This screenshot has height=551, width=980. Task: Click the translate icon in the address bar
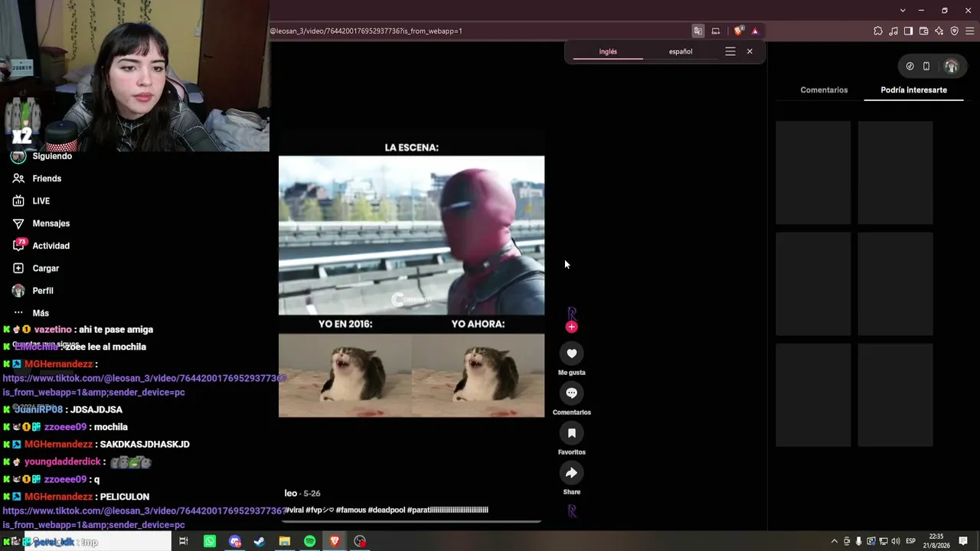(x=698, y=31)
